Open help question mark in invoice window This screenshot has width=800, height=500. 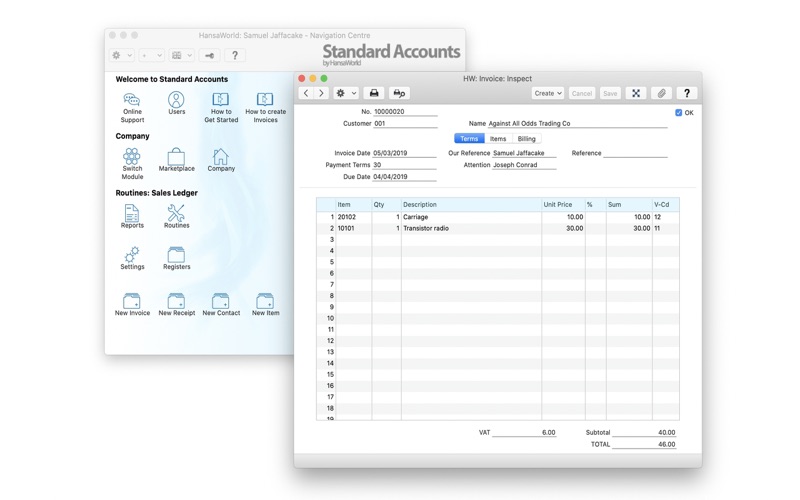687,93
